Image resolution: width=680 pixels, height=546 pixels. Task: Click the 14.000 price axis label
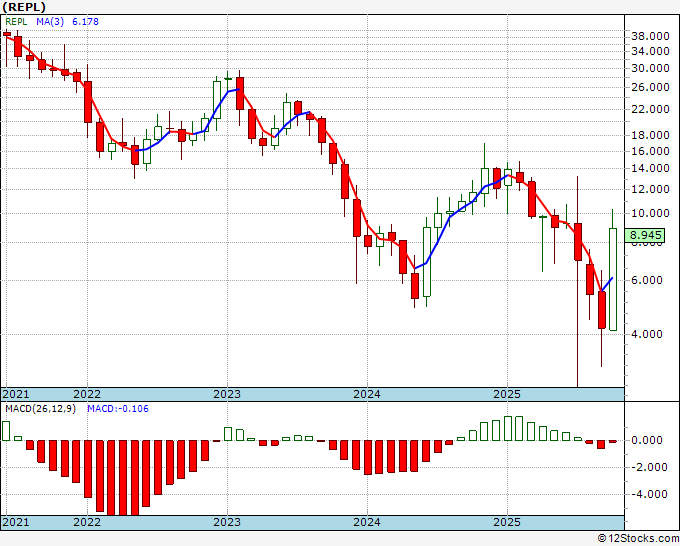[650, 168]
